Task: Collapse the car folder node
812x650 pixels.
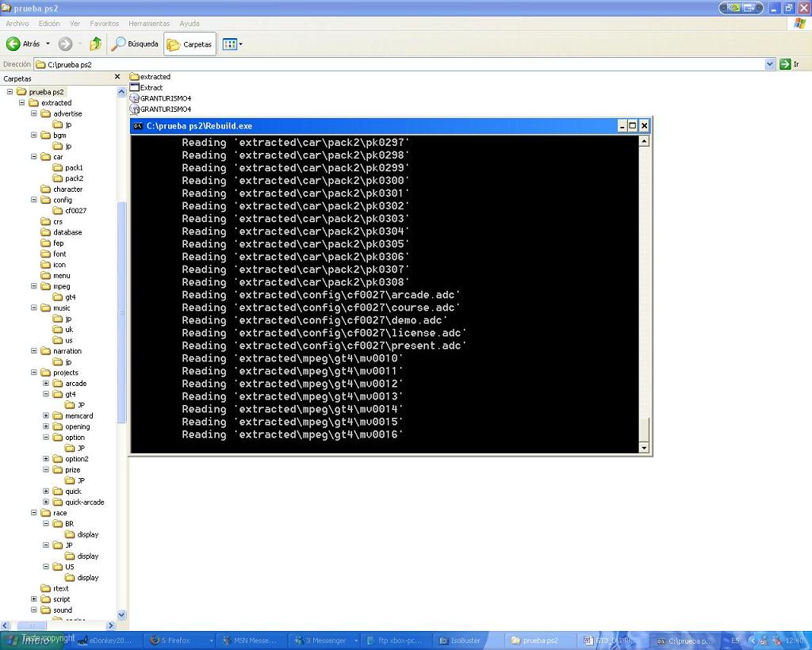Action: [33, 157]
